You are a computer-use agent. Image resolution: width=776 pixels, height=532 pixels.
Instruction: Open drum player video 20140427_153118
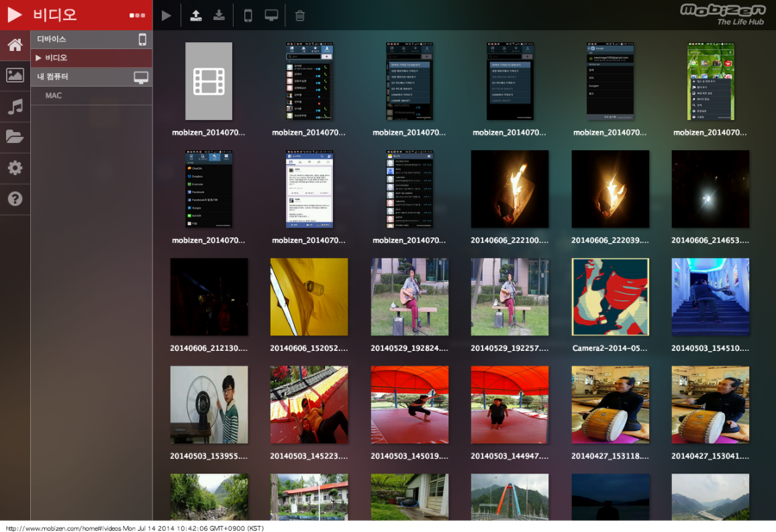pyautogui.click(x=610, y=404)
